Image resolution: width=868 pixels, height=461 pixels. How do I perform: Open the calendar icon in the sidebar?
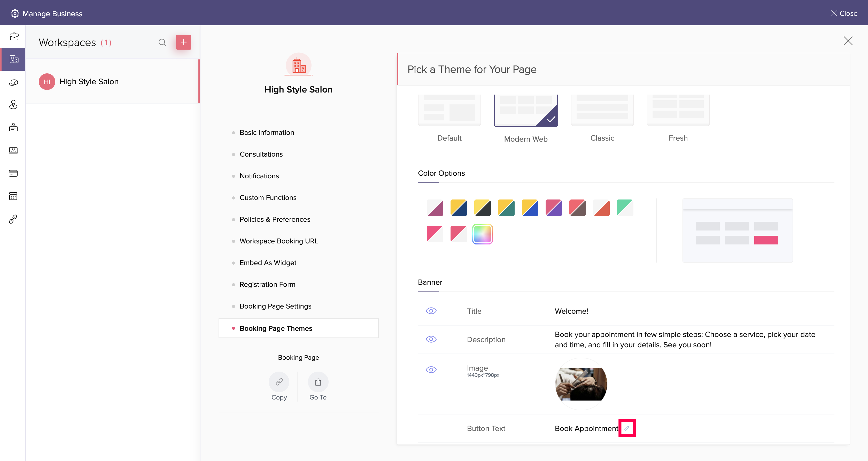13,196
